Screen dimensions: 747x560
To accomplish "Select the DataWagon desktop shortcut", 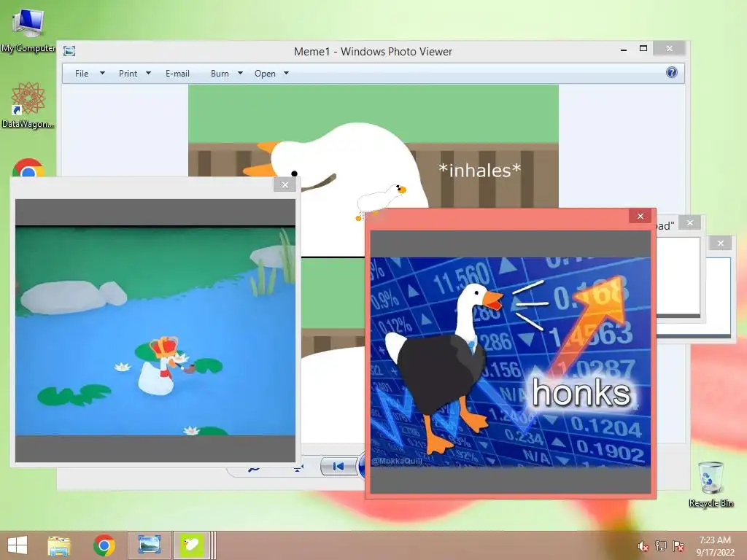I will coord(28,105).
